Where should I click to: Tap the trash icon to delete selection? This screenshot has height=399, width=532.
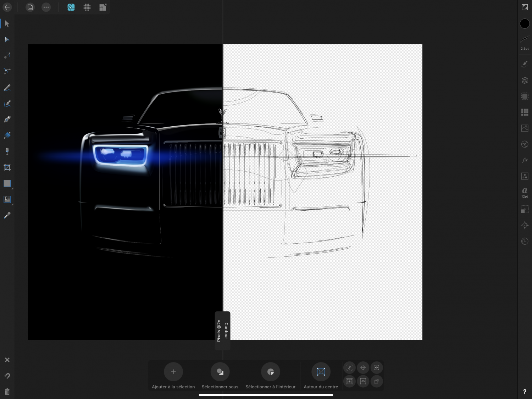click(7, 391)
